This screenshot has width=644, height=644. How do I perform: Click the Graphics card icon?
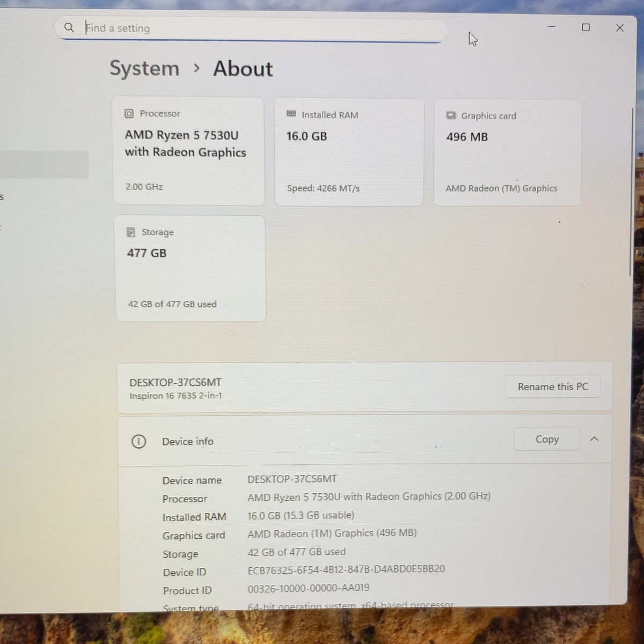(451, 115)
